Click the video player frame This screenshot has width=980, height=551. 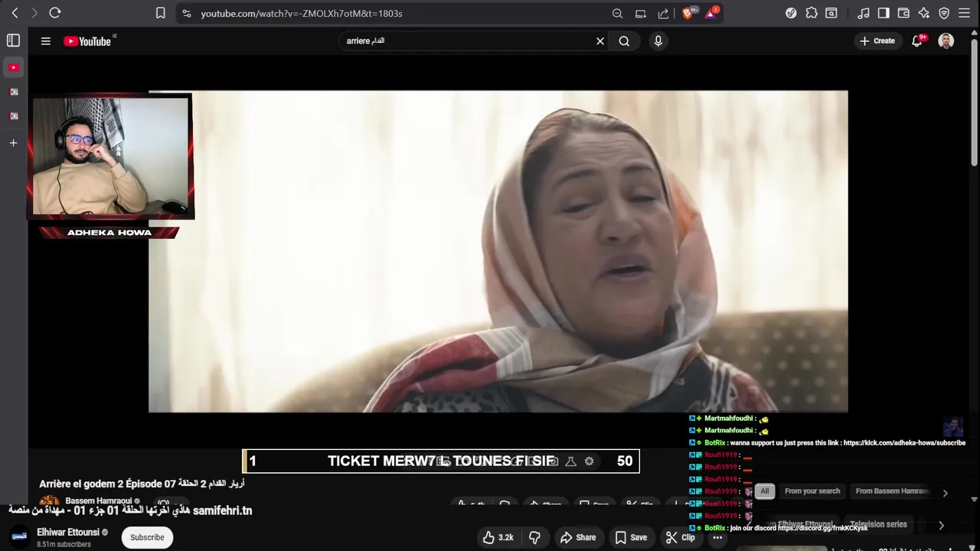pos(498,251)
